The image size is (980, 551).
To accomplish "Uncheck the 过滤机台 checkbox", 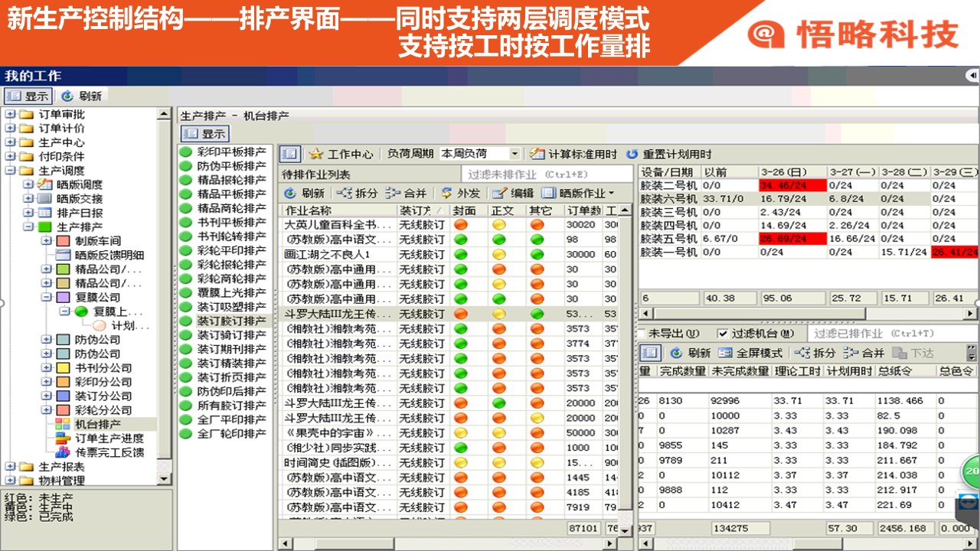I will pos(722,334).
